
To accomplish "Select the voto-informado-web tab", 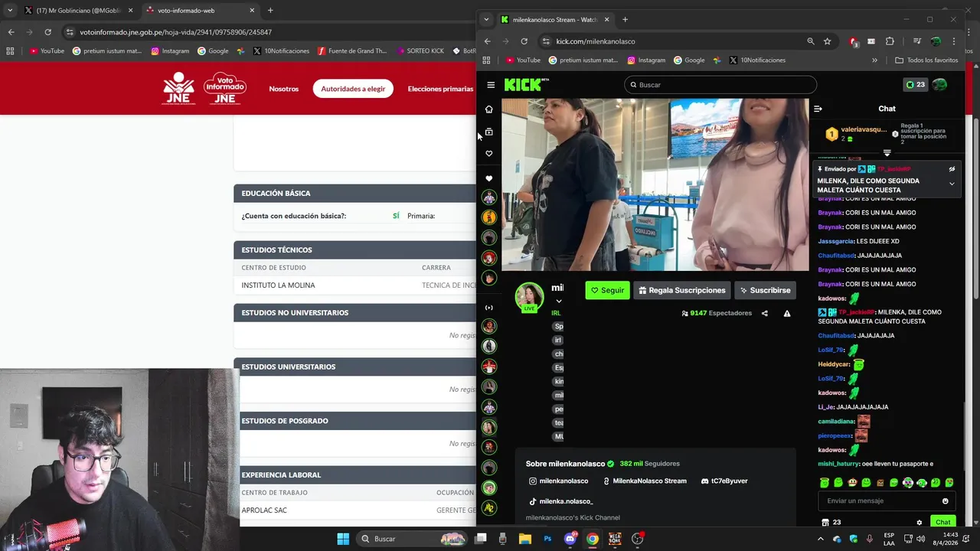I will [199, 11].
